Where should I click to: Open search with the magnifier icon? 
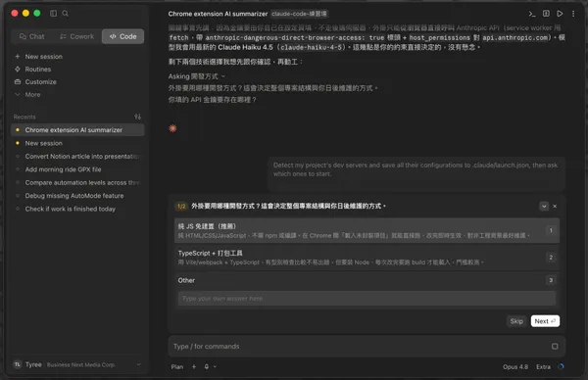66,14
